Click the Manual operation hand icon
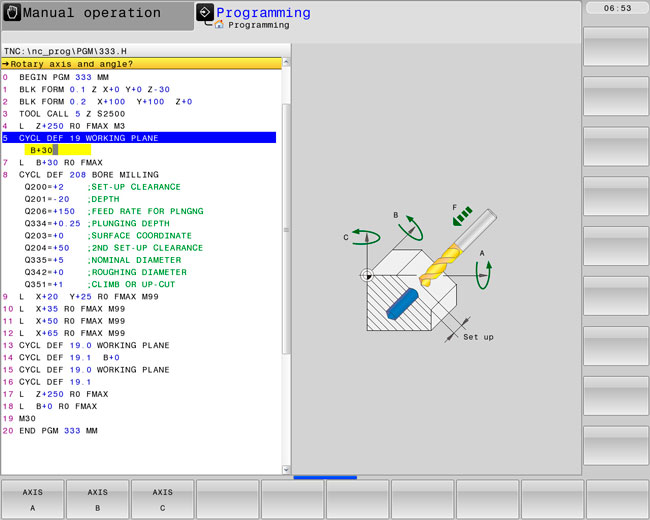The height and width of the screenshot is (520, 650). [x=12, y=13]
